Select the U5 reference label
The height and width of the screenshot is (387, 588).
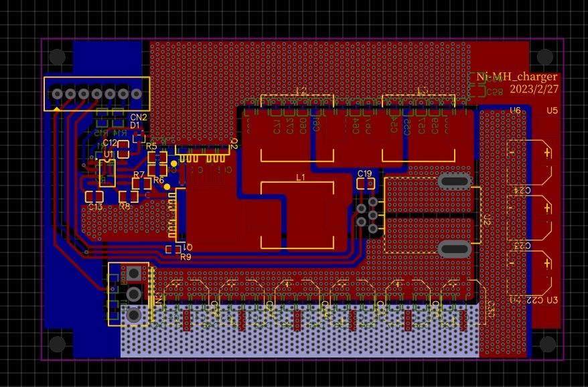click(552, 110)
